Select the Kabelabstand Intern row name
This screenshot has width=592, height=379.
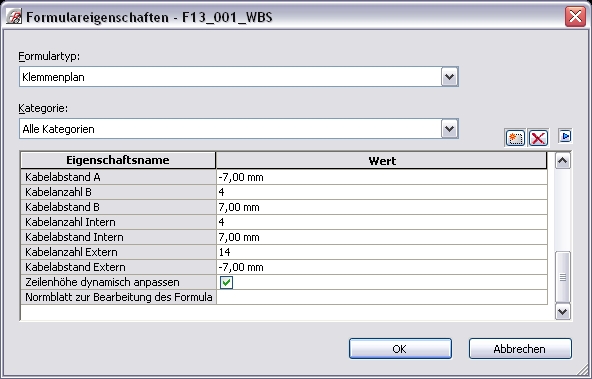coord(118,237)
